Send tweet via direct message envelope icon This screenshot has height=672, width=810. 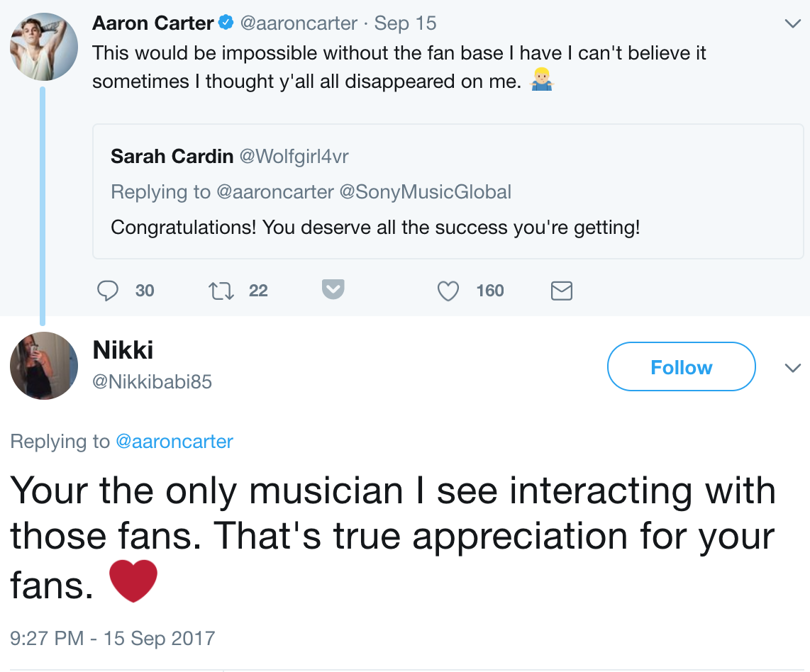562,291
